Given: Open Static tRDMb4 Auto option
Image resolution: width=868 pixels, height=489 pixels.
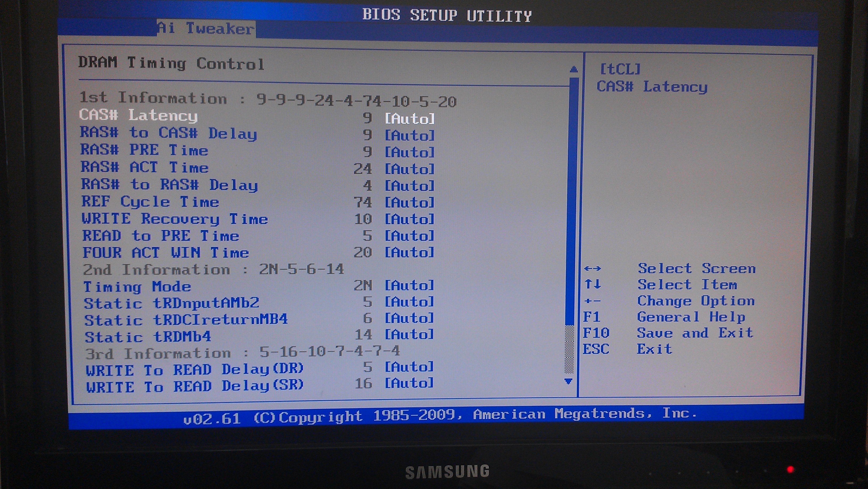Looking at the screenshot, I should (x=410, y=335).
